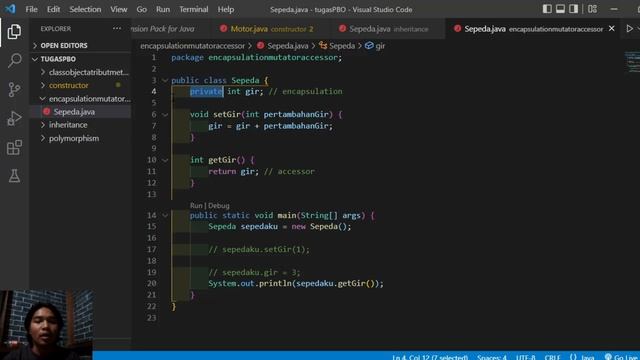
Task: Open the Terminal menu
Action: pyautogui.click(x=193, y=9)
